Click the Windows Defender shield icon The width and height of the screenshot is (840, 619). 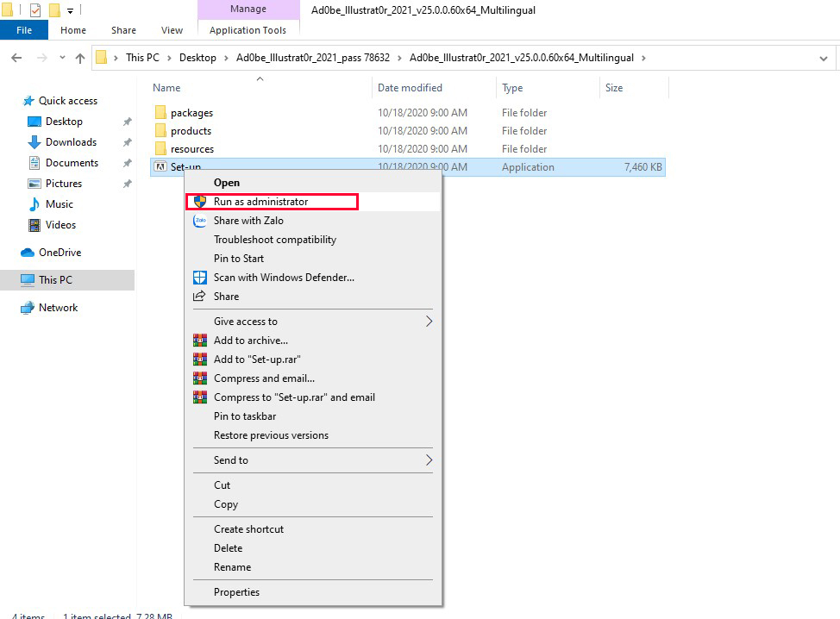[199, 278]
